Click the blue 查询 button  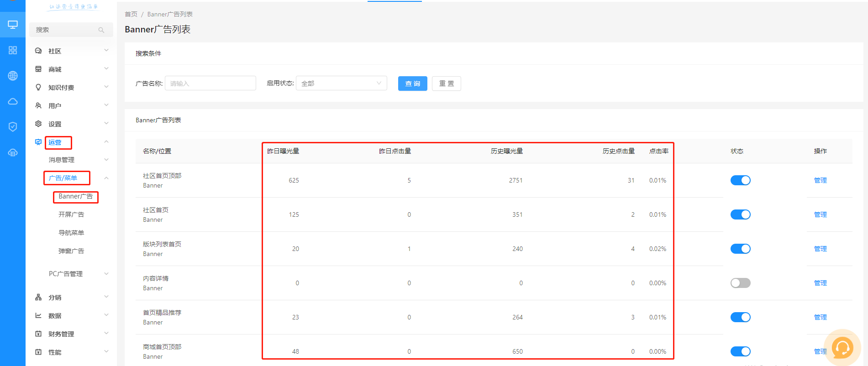pos(413,84)
